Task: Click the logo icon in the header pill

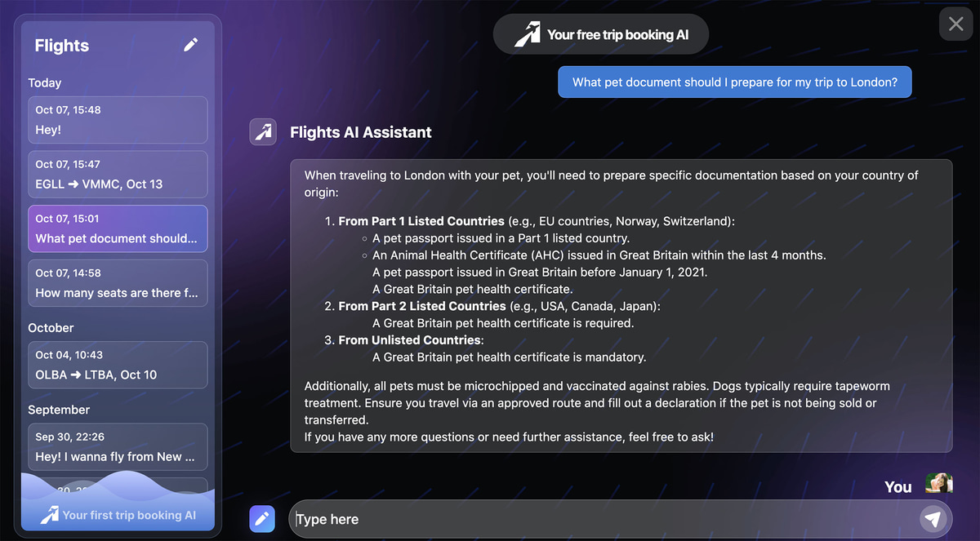Action: click(527, 34)
